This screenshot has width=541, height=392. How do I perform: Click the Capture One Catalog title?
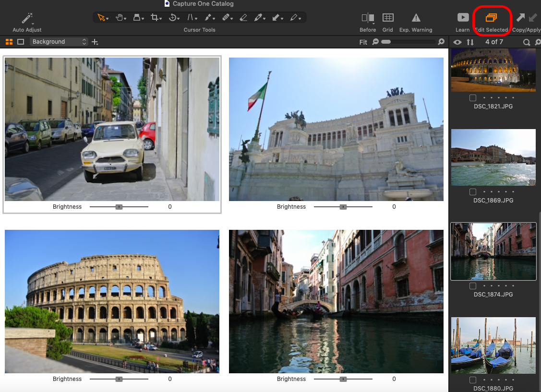(203, 3)
